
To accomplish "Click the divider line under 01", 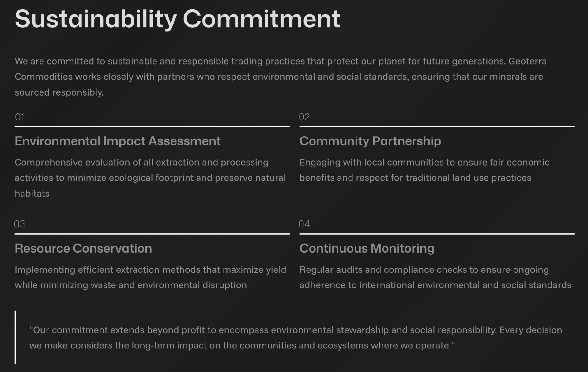I will (x=152, y=126).
